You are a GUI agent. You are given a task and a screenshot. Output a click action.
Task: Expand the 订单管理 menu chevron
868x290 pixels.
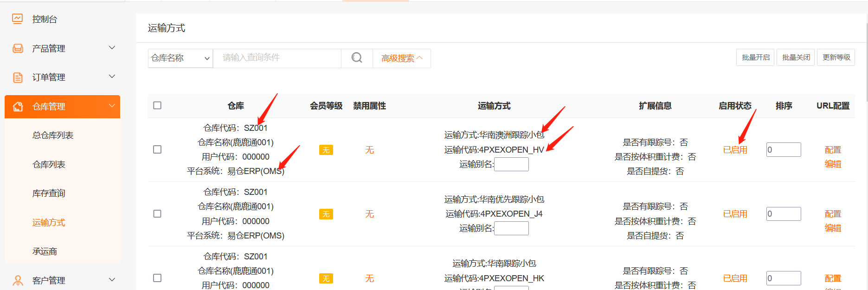[112, 77]
